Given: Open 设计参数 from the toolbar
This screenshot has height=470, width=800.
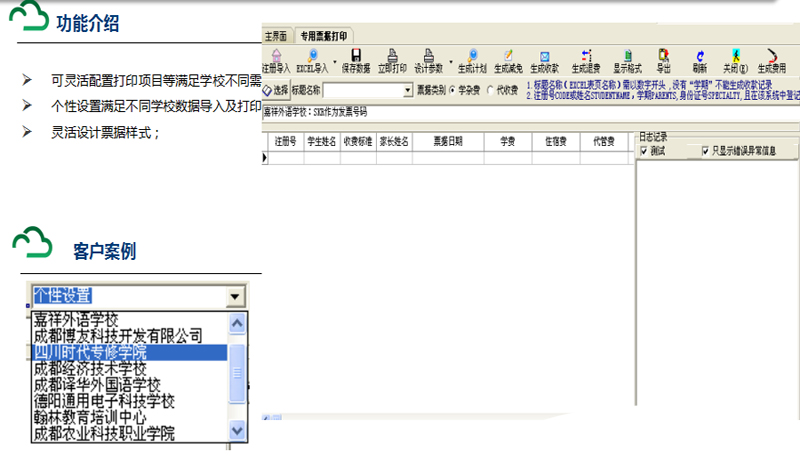Looking at the screenshot, I should pos(428,60).
